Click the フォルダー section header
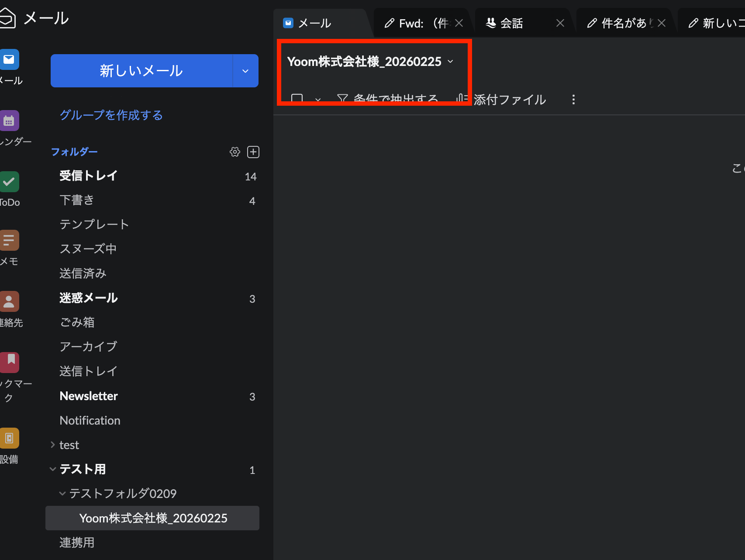Image resolution: width=745 pixels, height=560 pixels. [74, 152]
